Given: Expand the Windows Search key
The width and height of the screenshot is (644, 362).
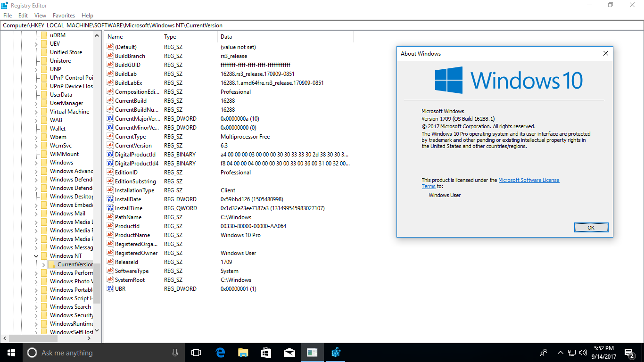Looking at the screenshot, I should click(x=36, y=307).
